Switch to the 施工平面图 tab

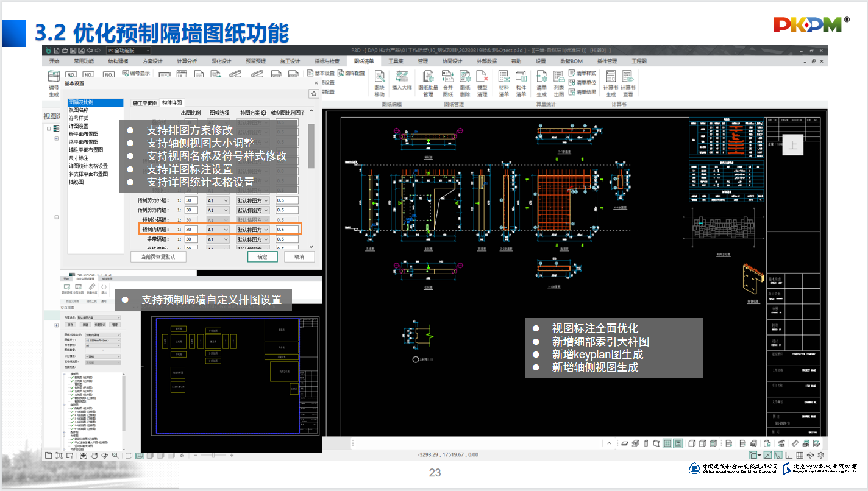click(145, 103)
